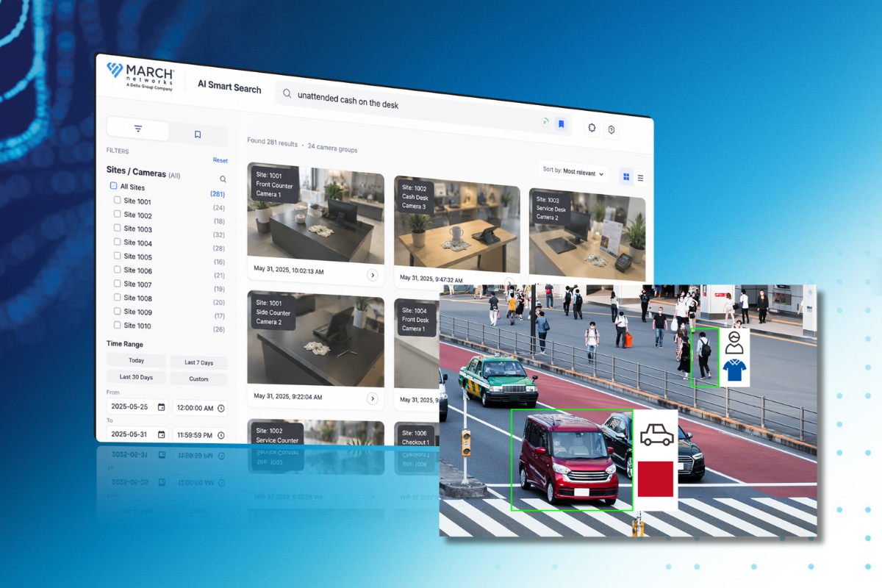Select the Last 30 Days button
882x588 pixels.
[x=136, y=377]
